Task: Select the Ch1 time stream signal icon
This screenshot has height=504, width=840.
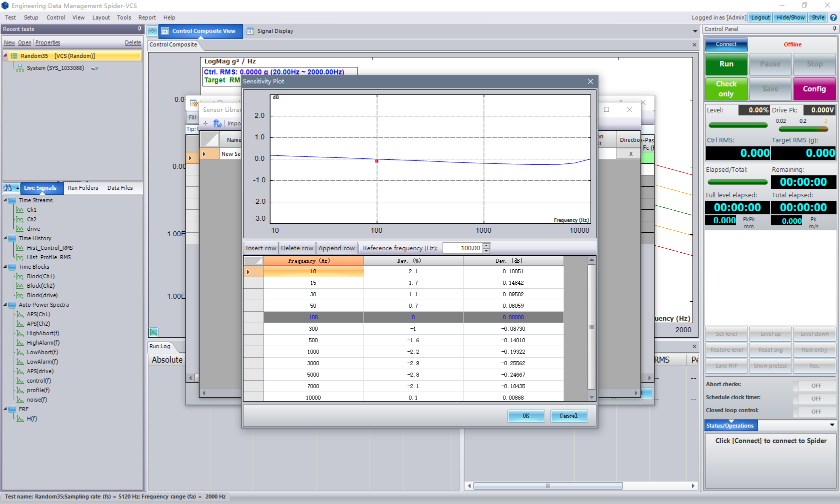Action: (20, 210)
